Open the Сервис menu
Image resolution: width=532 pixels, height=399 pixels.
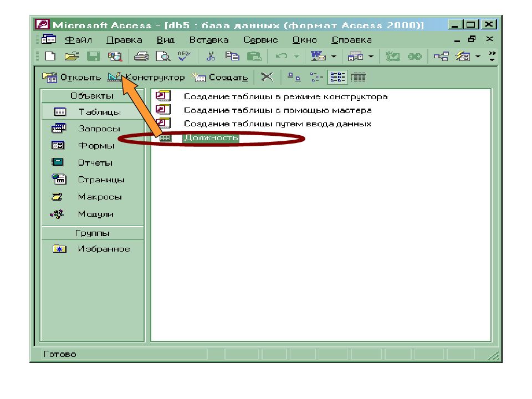pyautogui.click(x=260, y=40)
